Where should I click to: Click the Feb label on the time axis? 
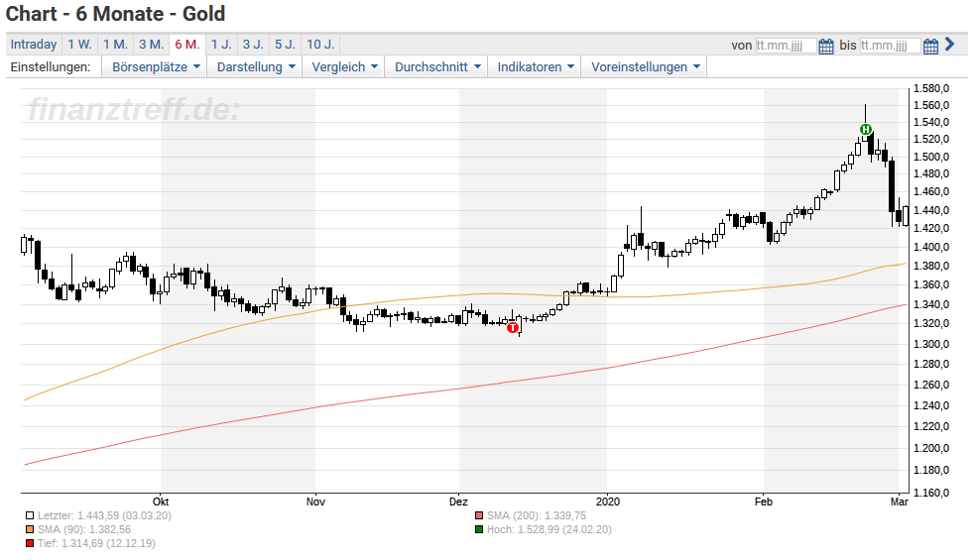pyautogui.click(x=764, y=502)
